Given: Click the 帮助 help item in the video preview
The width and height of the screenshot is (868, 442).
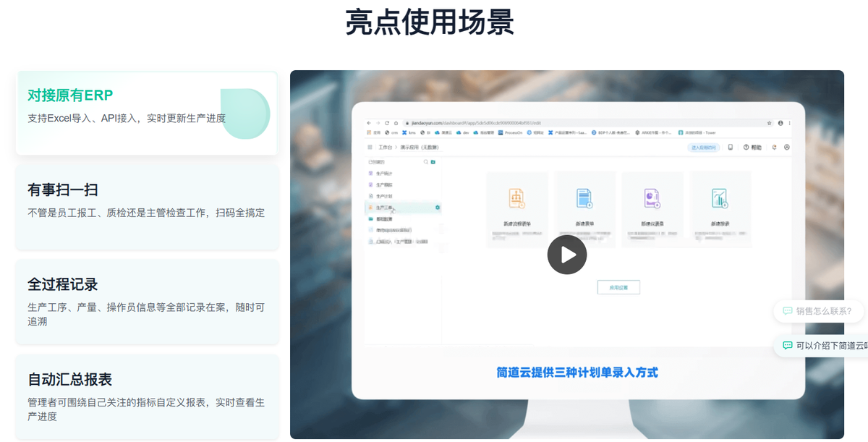Looking at the screenshot, I should (x=752, y=147).
